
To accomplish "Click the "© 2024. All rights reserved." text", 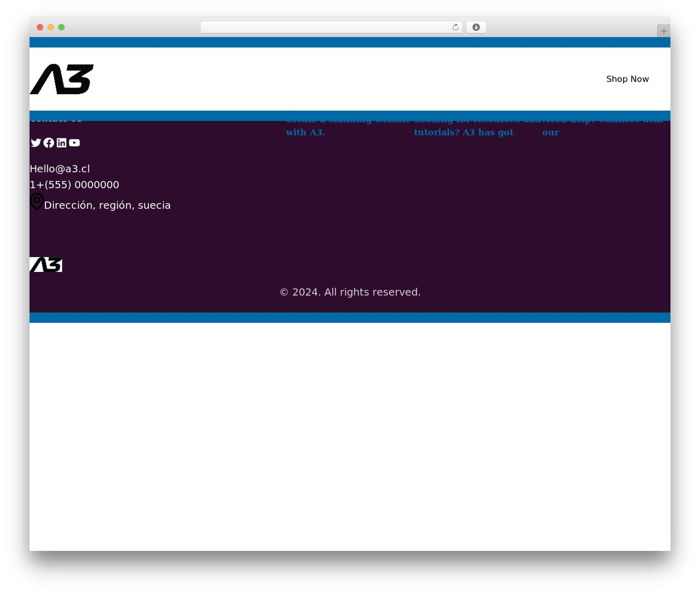I will [350, 292].
